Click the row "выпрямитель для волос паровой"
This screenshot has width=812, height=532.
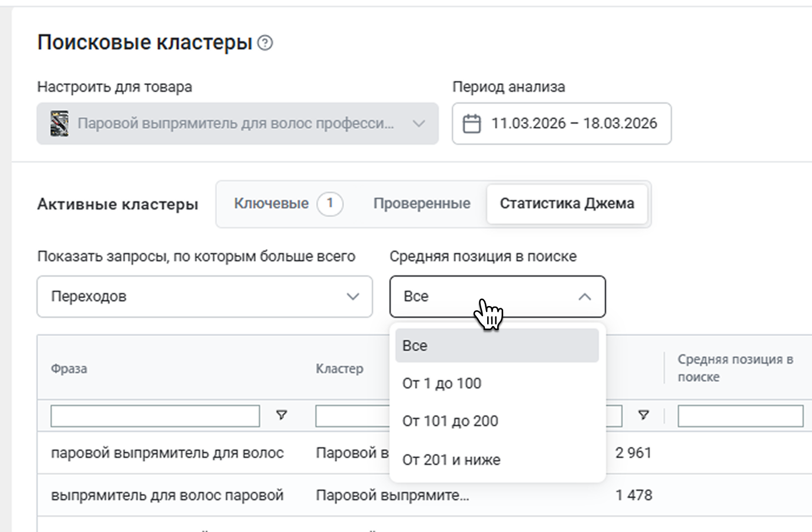click(x=167, y=496)
